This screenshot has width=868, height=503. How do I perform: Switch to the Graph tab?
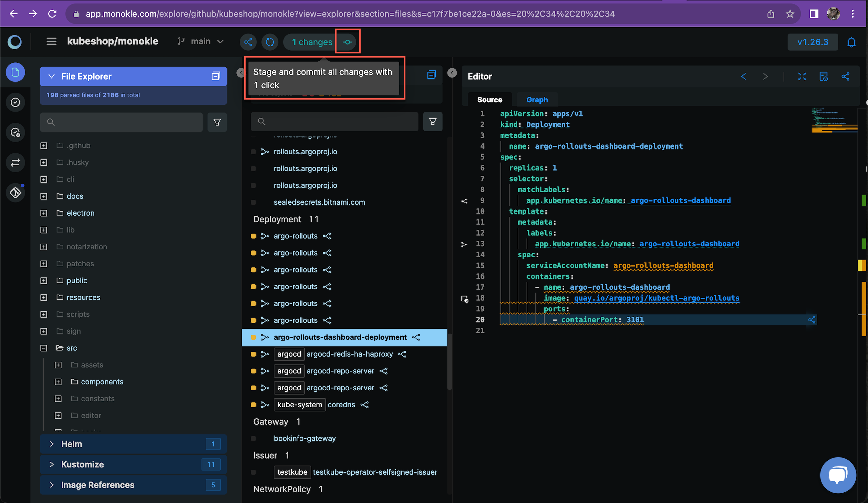coord(537,100)
